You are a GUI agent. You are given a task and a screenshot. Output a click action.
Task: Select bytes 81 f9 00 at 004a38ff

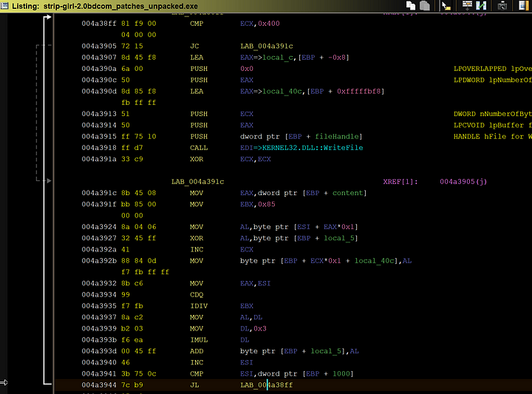pos(139,24)
